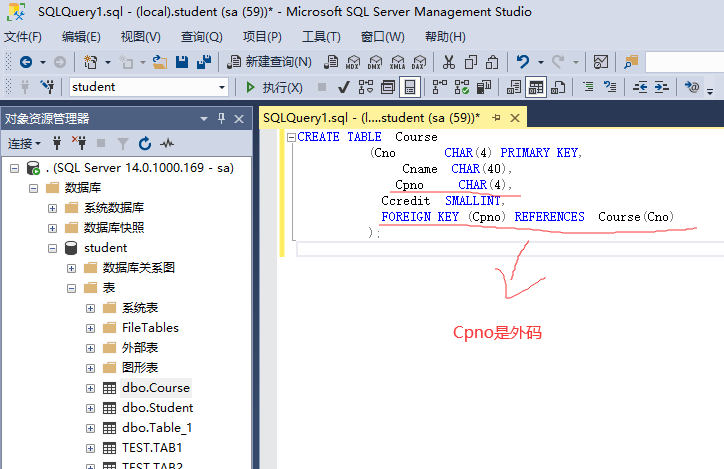Click the Paste icon
Viewport: 724px width, 469px height.
click(492, 62)
